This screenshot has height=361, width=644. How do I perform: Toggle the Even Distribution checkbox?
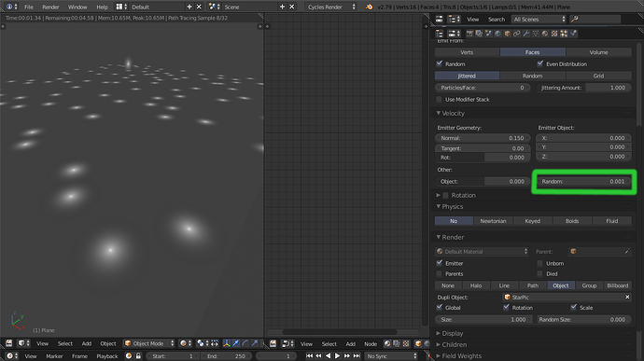tap(540, 63)
